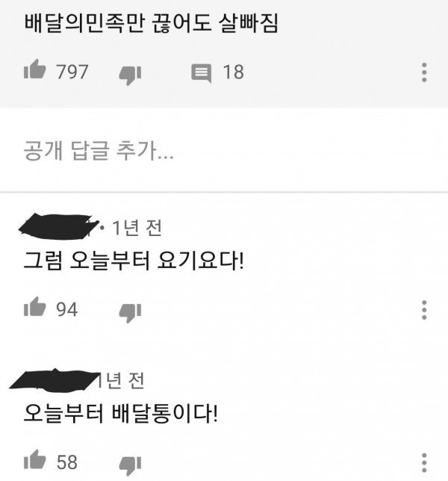Select the 배달의민족만 끊어도 살빠짐 comment text

pyautogui.click(x=151, y=23)
